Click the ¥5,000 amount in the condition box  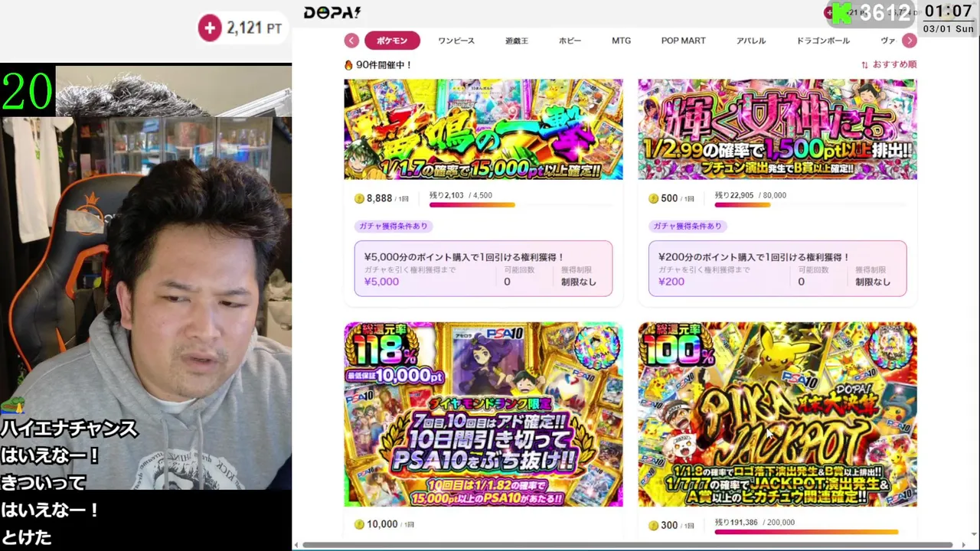click(x=381, y=282)
